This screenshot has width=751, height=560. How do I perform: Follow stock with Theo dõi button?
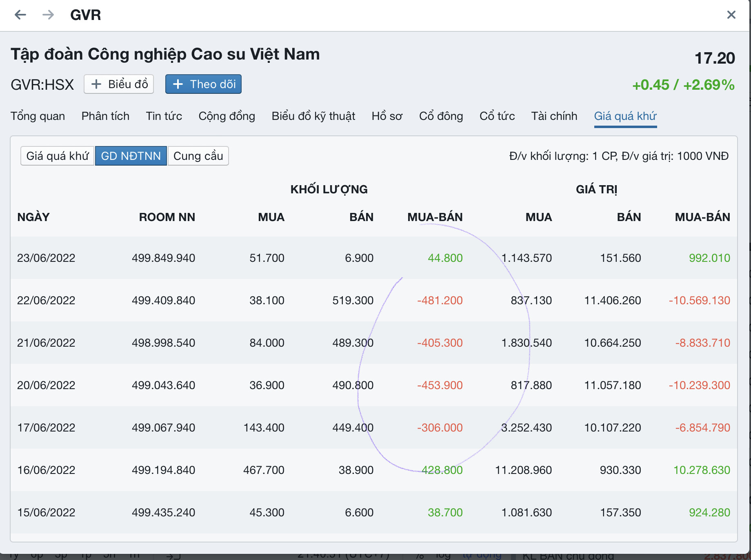(203, 84)
